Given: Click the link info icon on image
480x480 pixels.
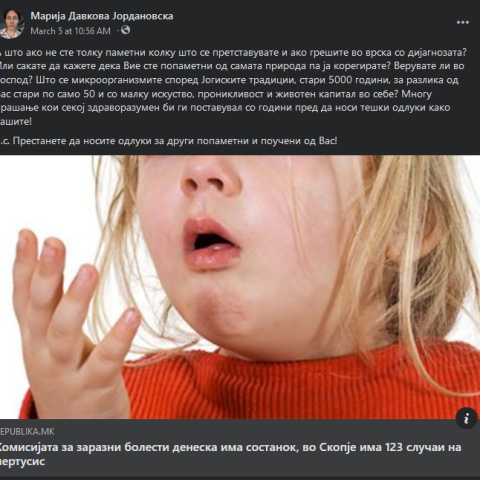Looking at the screenshot, I should [466, 418].
